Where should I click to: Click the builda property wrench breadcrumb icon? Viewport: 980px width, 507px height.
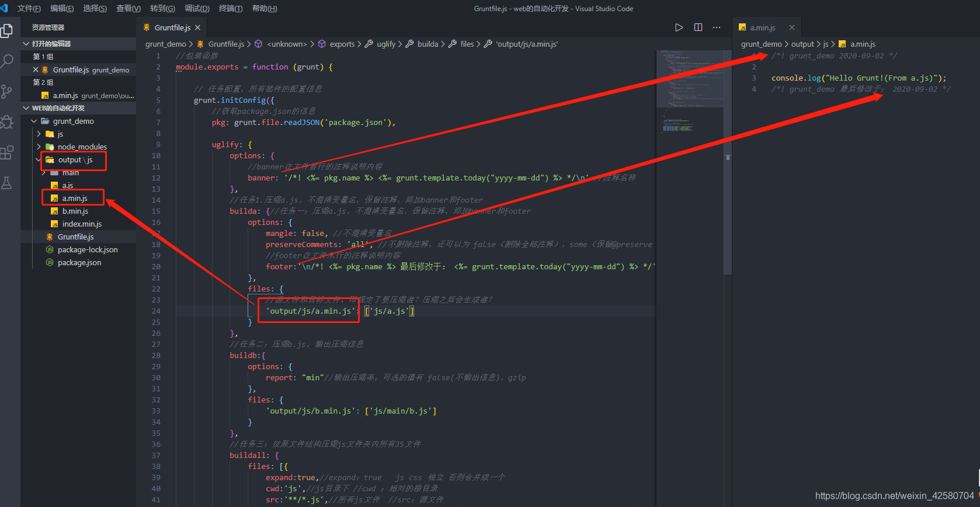click(x=409, y=44)
